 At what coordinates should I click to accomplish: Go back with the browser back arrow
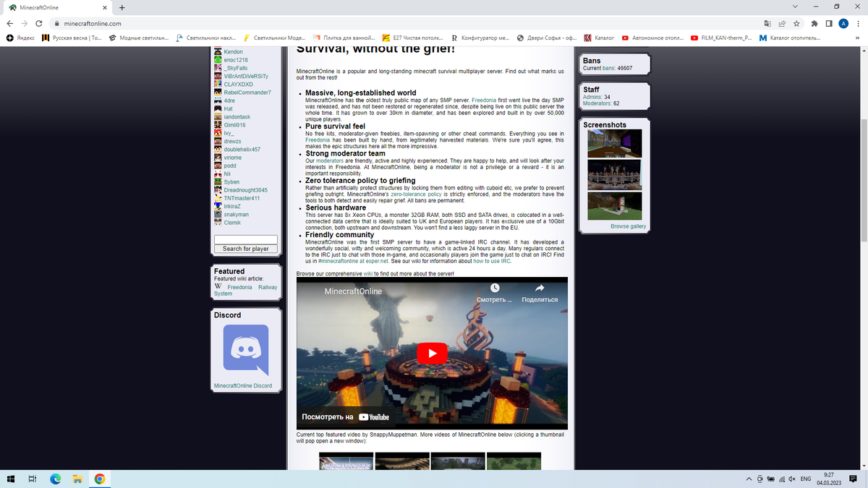[x=9, y=23]
